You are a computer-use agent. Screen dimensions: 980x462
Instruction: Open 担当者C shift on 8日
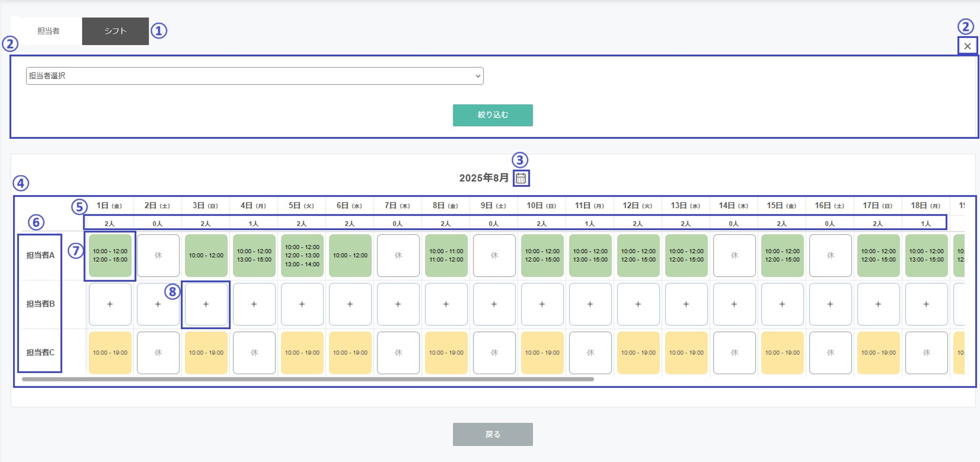pos(446,353)
